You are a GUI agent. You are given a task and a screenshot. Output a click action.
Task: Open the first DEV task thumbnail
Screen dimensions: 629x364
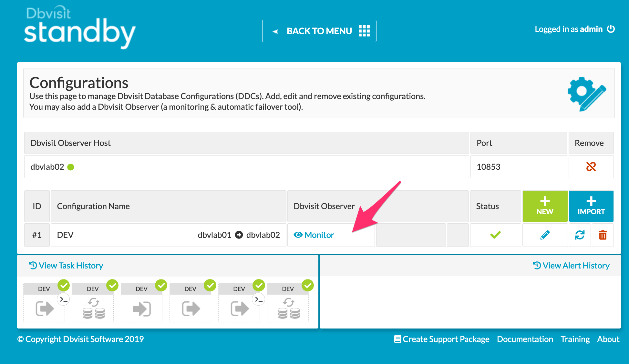pyautogui.click(x=44, y=303)
